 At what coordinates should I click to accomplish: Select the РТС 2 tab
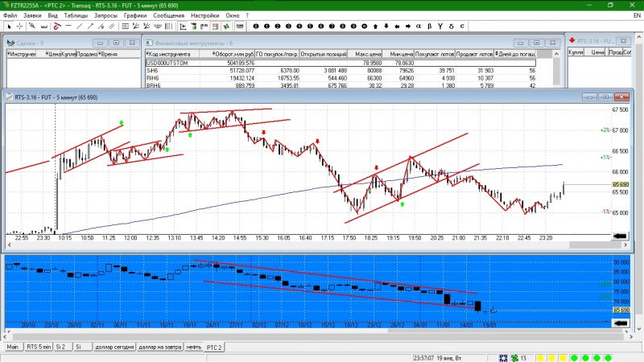pyautogui.click(x=214, y=348)
